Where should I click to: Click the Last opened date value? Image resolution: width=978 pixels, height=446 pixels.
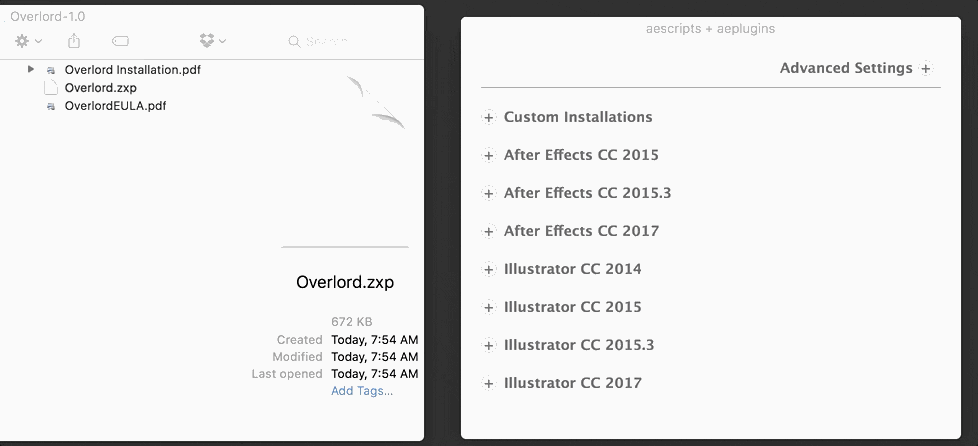(374, 374)
